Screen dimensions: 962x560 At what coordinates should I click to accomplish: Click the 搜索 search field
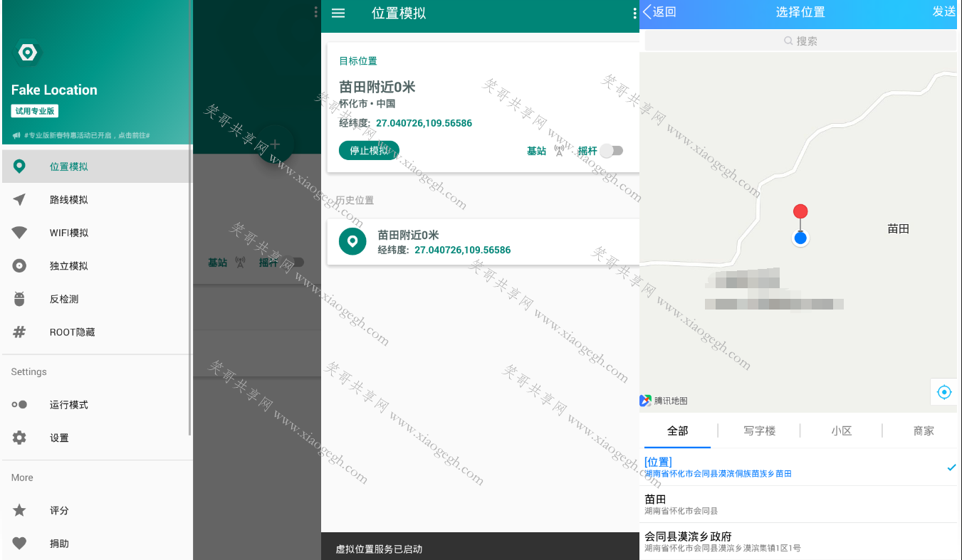800,41
